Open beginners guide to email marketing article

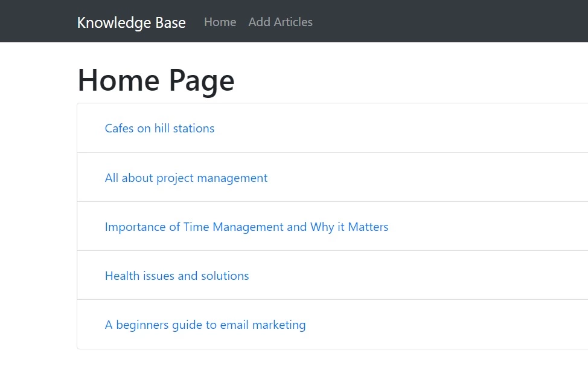click(205, 325)
